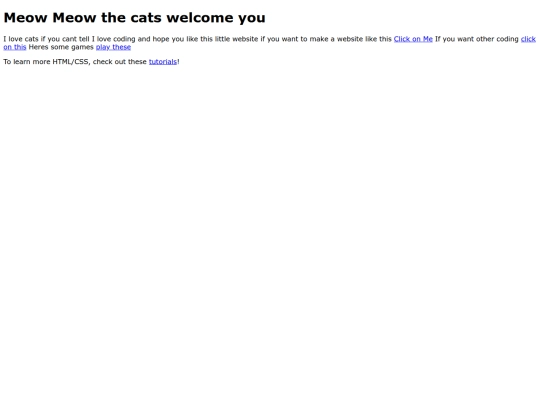Screen dimensions: 540x405
Task: Click the "if you cant tell" phrase
Action: [x=65, y=39]
